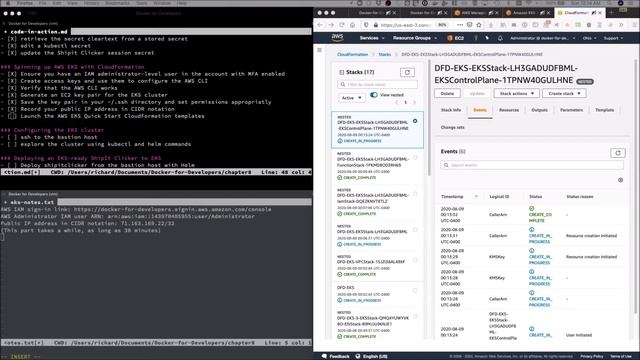Refresh the Stacks list
This screenshot has width=640, height=360.
click(407, 72)
